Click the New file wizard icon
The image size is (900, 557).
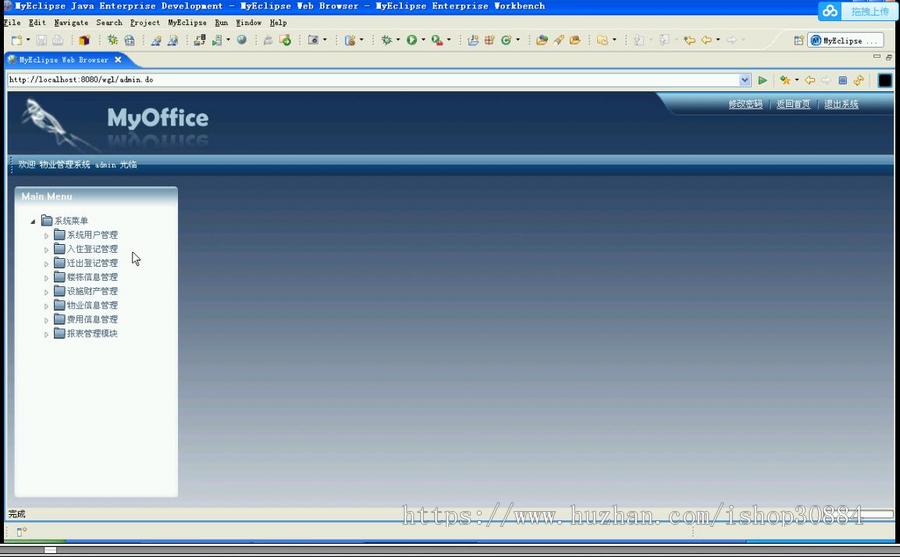pos(17,40)
